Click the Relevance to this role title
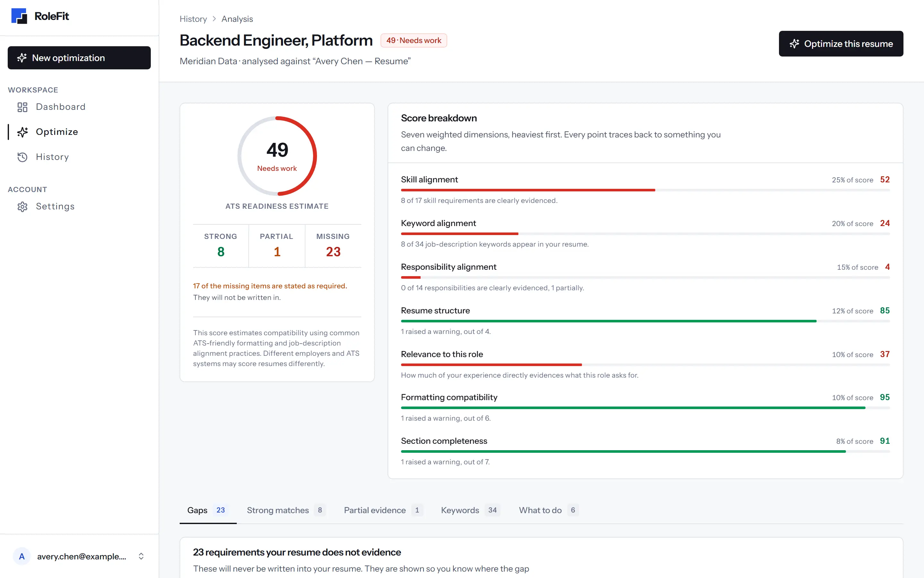This screenshot has height=578, width=924. point(442,355)
